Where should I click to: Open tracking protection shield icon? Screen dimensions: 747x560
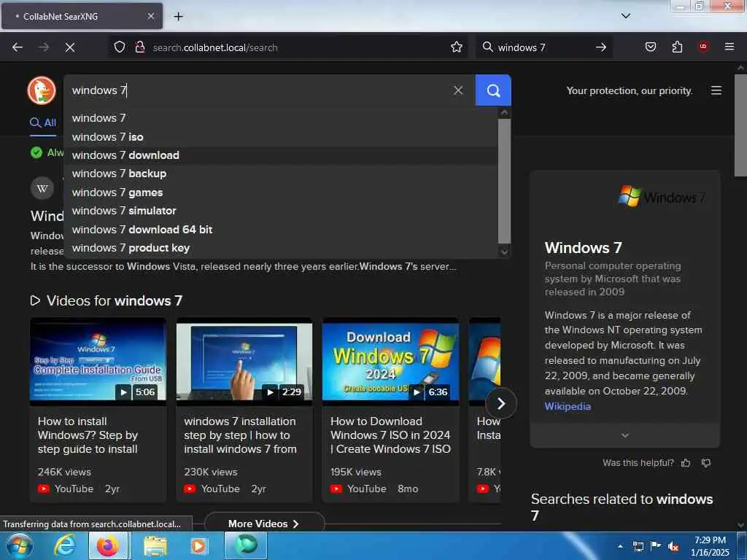coord(120,47)
